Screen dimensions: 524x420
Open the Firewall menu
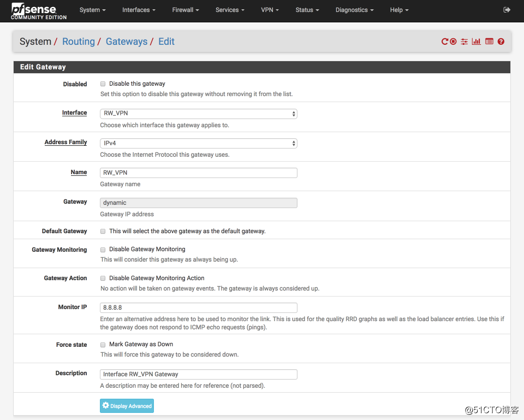click(x=186, y=10)
